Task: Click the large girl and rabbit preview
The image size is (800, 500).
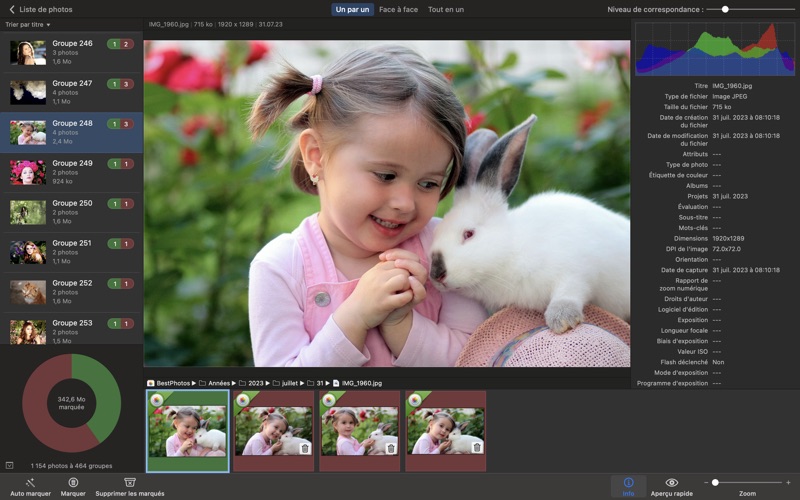Action: point(387,203)
